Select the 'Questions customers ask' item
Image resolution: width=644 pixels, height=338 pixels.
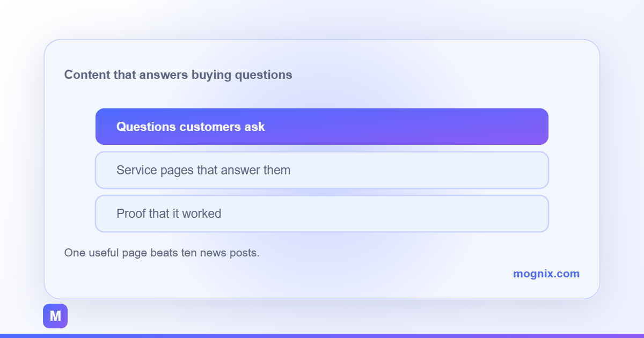pyautogui.click(x=322, y=127)
